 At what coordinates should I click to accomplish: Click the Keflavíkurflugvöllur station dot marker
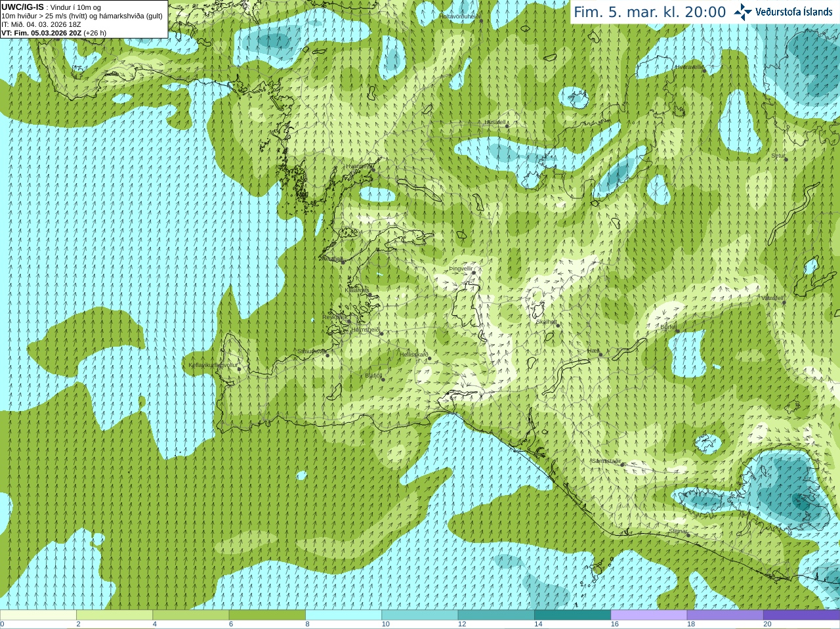[240, 369]
